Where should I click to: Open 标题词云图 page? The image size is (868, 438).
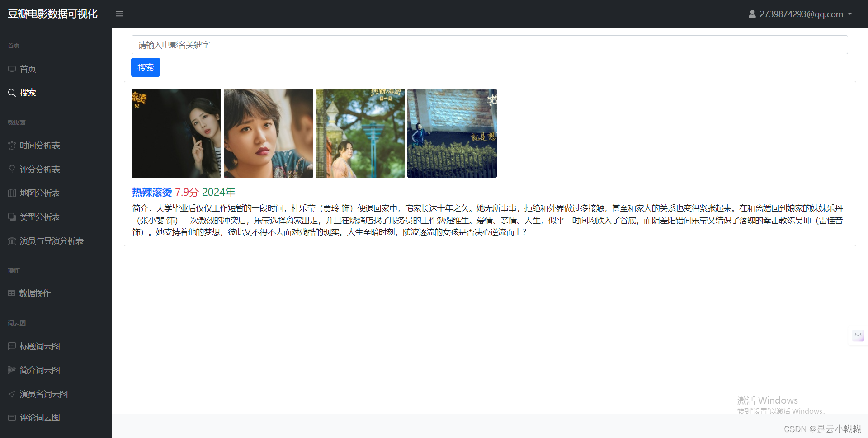(x=40, y=346)
